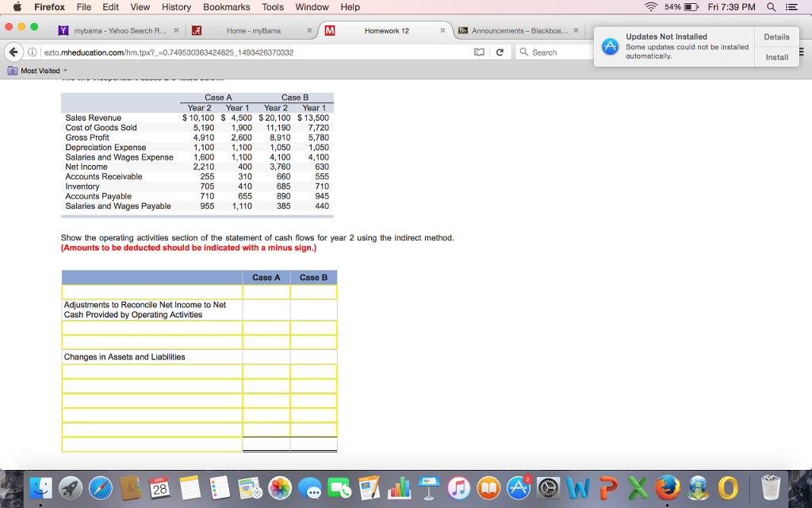This screenshot has width=812, height=508.
Task: Click Details on the updates notification
Action: click(x=776, y=37)
